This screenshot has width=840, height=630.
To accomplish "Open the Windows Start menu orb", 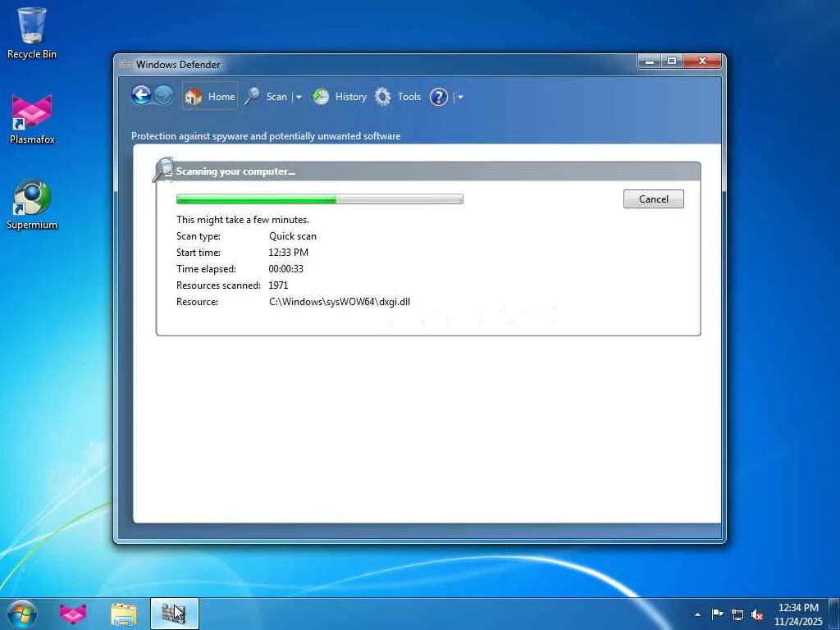I will coord(22,614).
